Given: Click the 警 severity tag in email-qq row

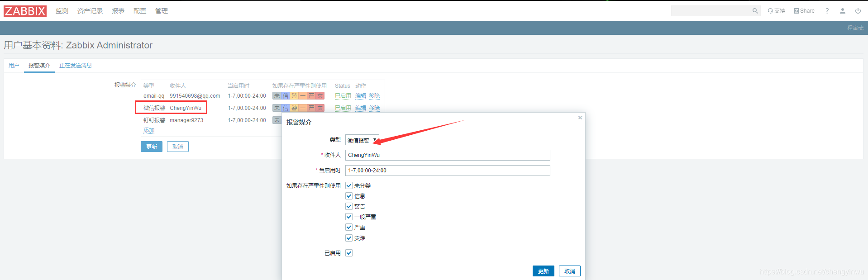Looking at the screenshot, I should pos(294,96).
